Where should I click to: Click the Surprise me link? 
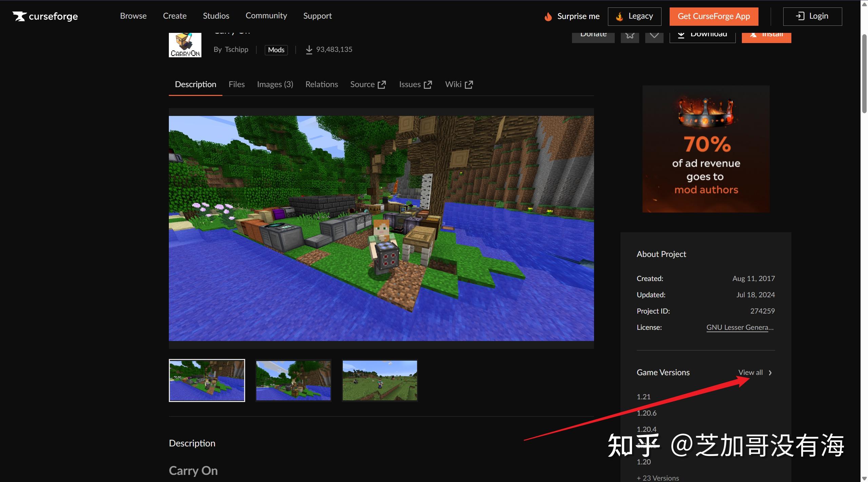point(578,16)
